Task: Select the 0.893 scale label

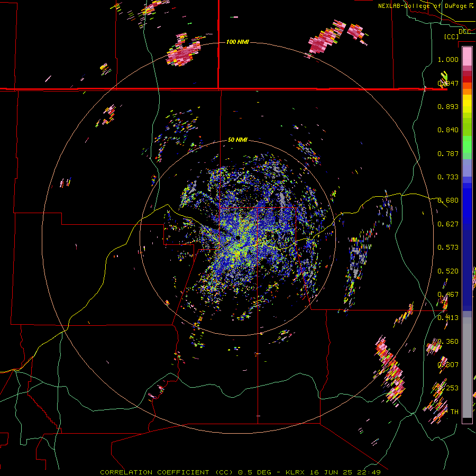Action: point(448,106)
